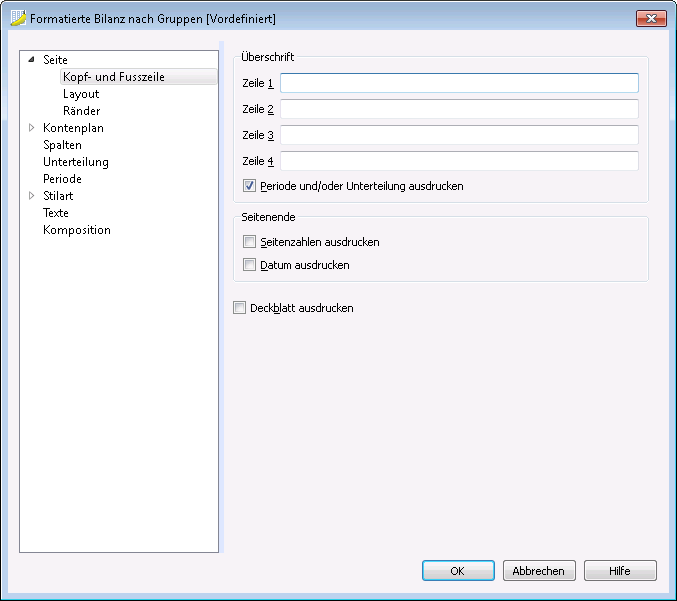This screenshot has width=677, height=601.
Task: Check Deckblatt ausdrucken
Action: point(239,307)
